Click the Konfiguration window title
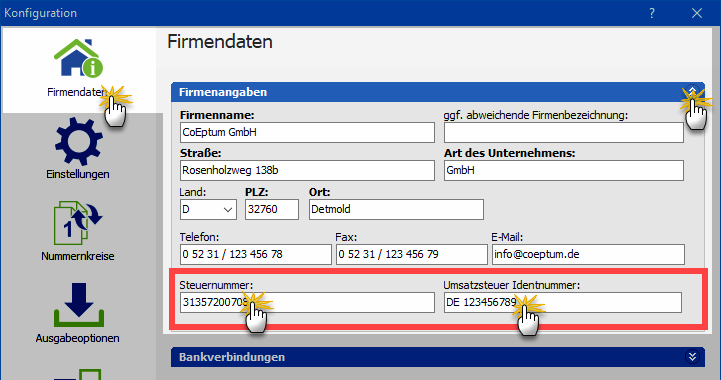The width and height of the screenshot is (721, 380). click(40, 13)
